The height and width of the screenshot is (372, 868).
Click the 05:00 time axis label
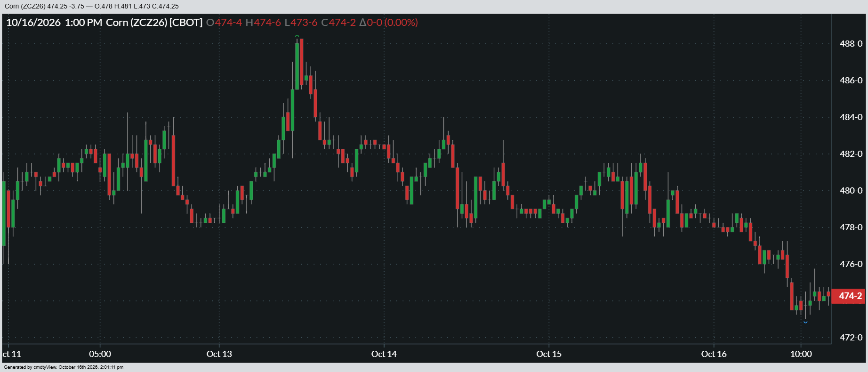pos(100,354)
